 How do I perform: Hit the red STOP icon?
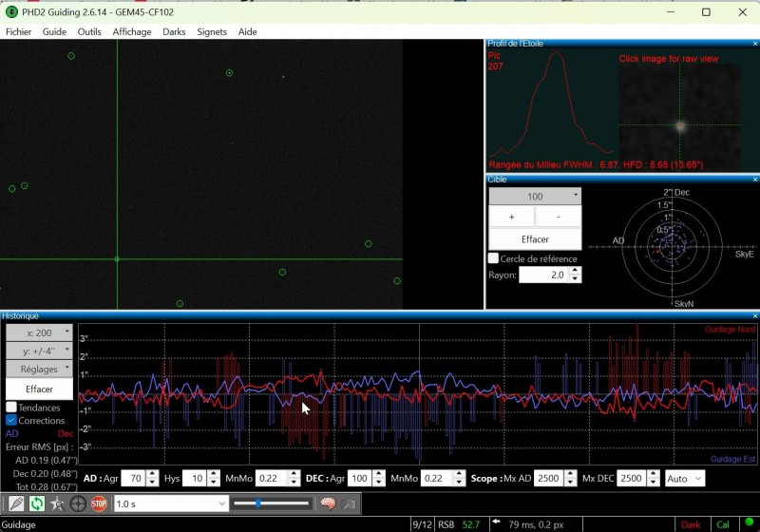click(99, 503)
